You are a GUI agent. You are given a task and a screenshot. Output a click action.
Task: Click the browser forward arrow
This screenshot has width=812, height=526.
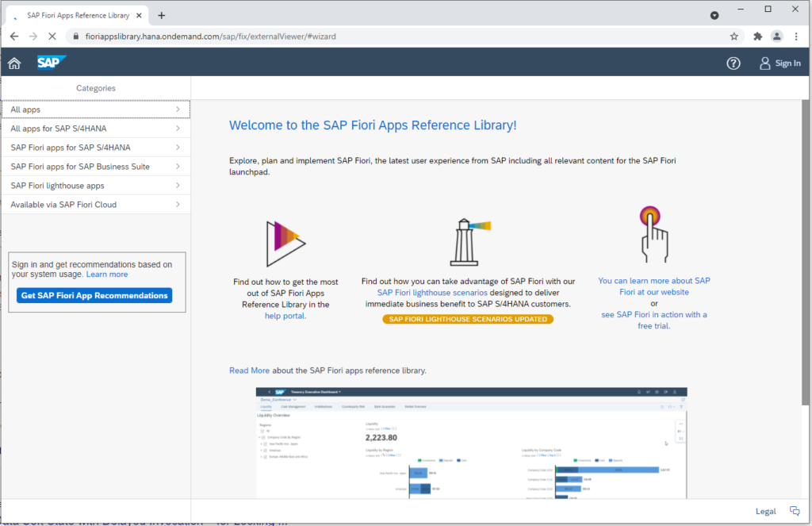pyautogui.click(x=33, y=36)
